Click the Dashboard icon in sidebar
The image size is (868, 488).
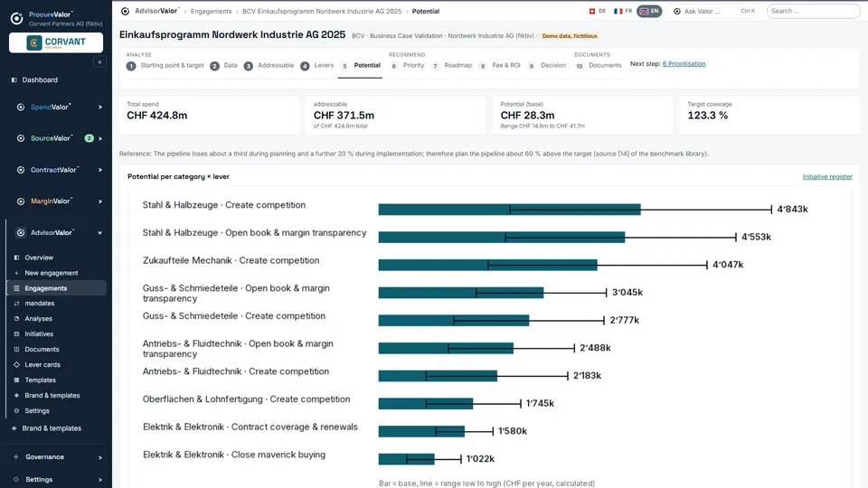pos(14,80)
